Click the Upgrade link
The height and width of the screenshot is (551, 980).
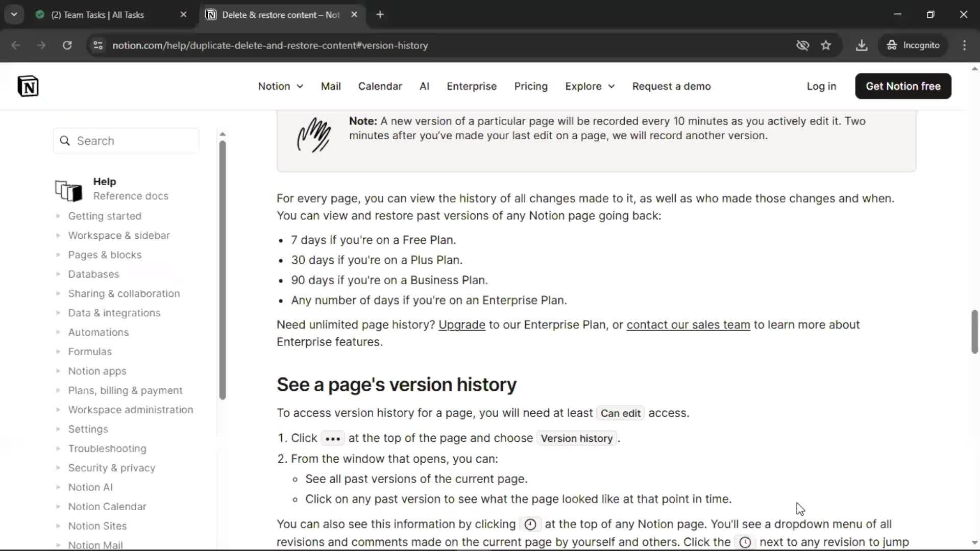(x=461, y=325)
